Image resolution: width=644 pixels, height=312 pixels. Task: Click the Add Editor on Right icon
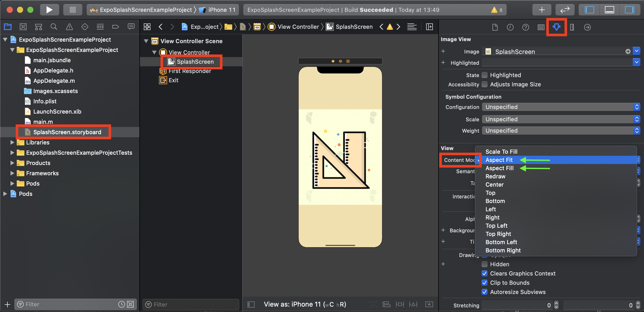(430, 27)
